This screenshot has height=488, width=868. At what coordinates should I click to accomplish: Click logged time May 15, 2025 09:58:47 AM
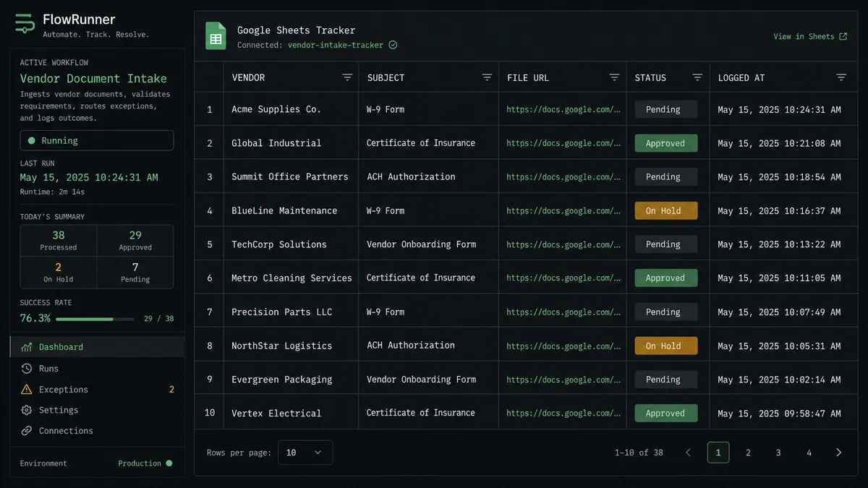779,414
